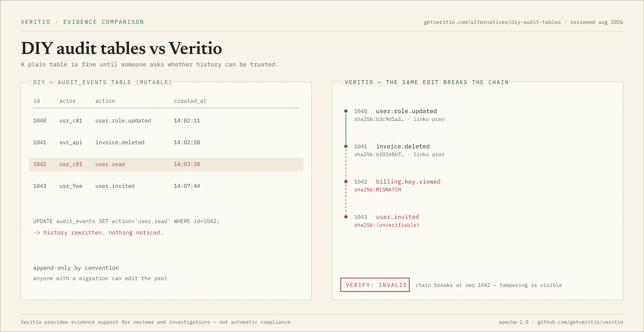Click 'billing.key.viewed' chain entry
Image resolution: width=644 pixels, height=332 pixels.
408,182
